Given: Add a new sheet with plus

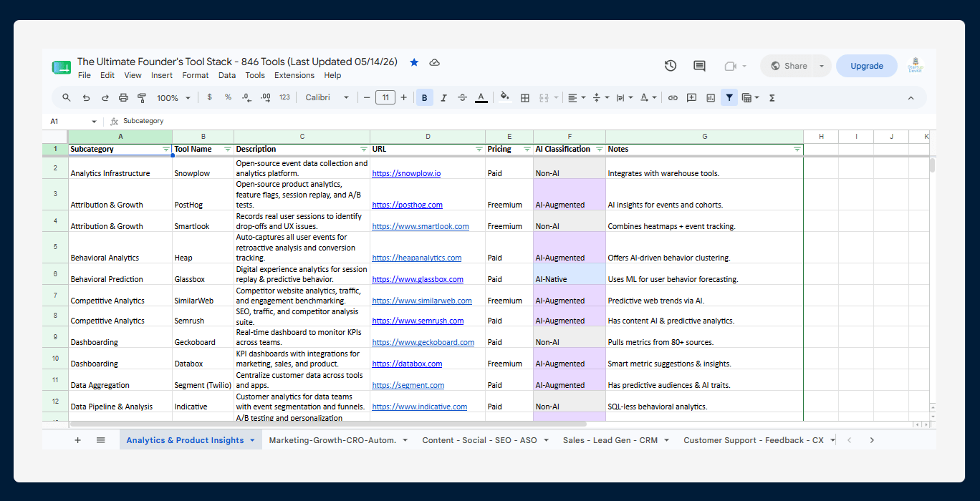Looking at the screenshot, I should (78, 440).
